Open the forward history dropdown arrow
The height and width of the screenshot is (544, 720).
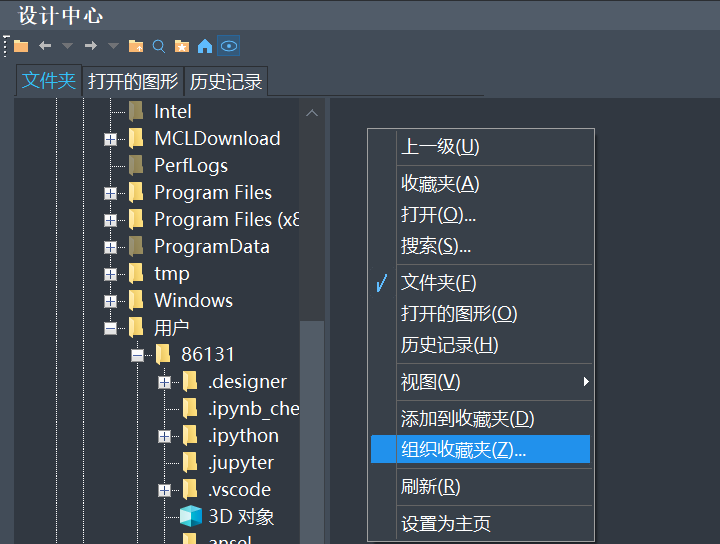coord(113,46)
